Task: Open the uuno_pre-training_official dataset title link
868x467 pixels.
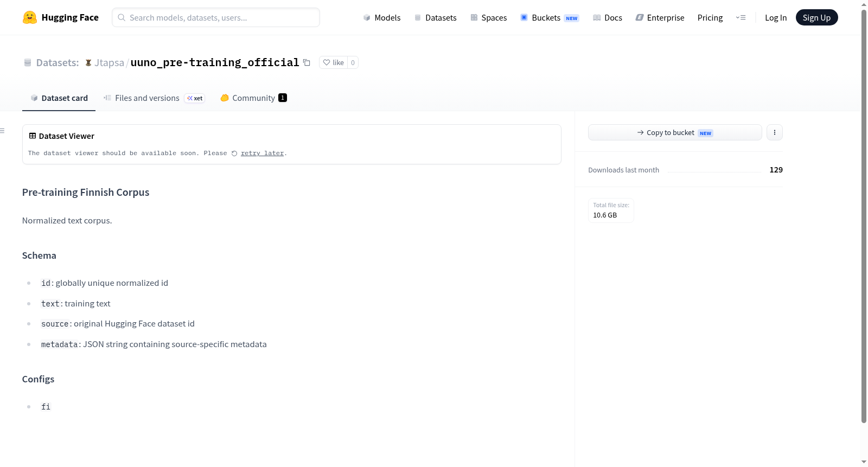Action: click(215, 62)
